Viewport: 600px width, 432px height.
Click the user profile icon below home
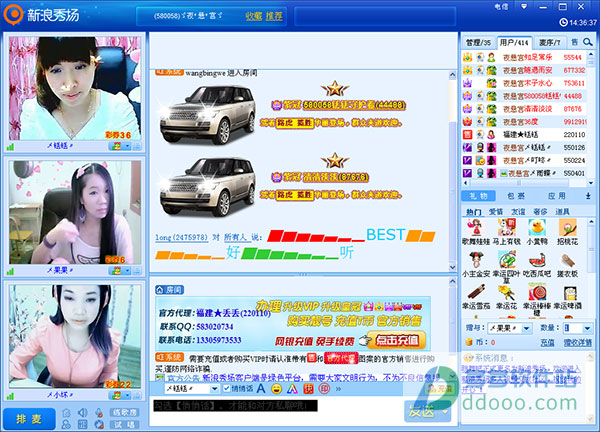(x=66, y=424)
